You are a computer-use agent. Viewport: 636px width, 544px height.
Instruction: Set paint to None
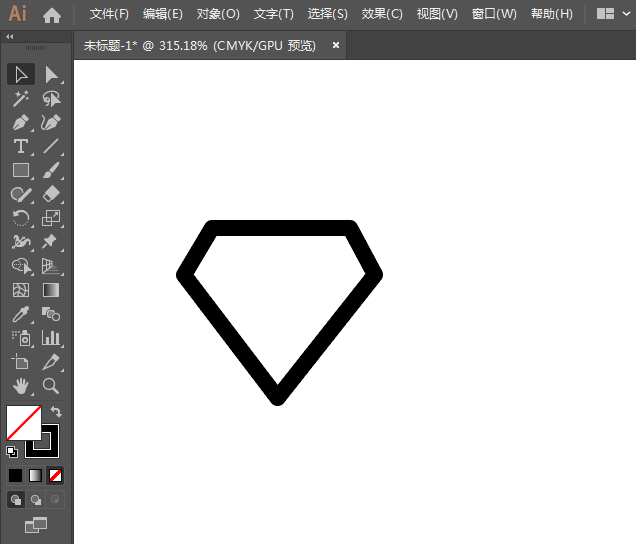click(56, 475)
